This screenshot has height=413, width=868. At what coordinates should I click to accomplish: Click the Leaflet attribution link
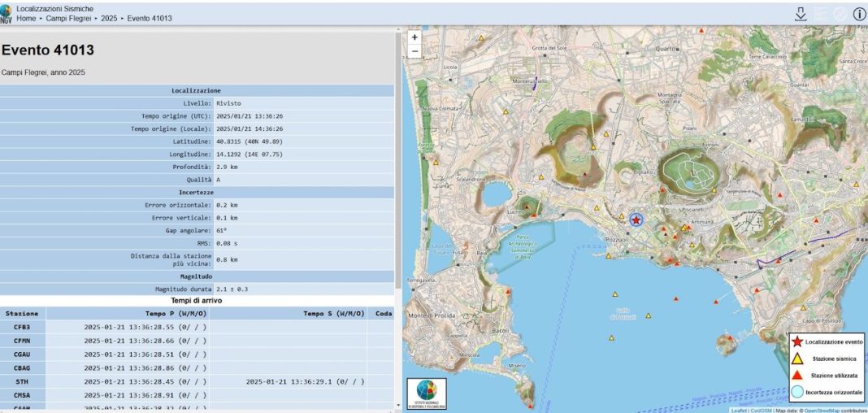tap(738, 411)
